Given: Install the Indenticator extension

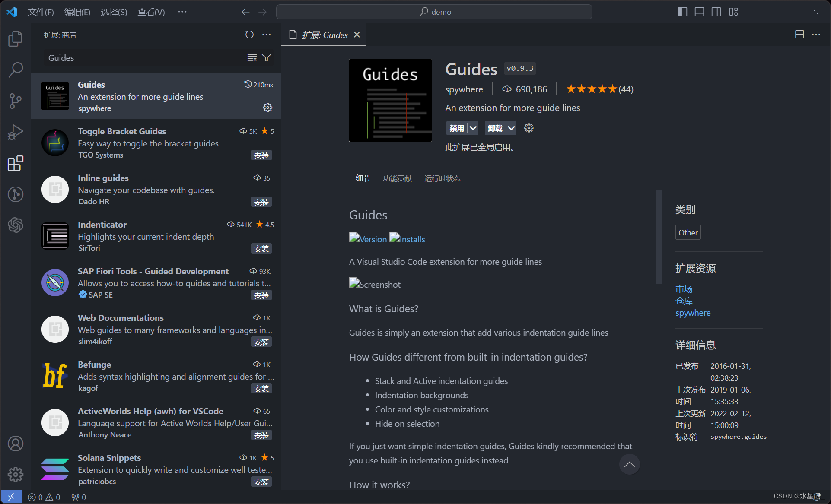Looking at the screenshot, I should pos(261,249).
